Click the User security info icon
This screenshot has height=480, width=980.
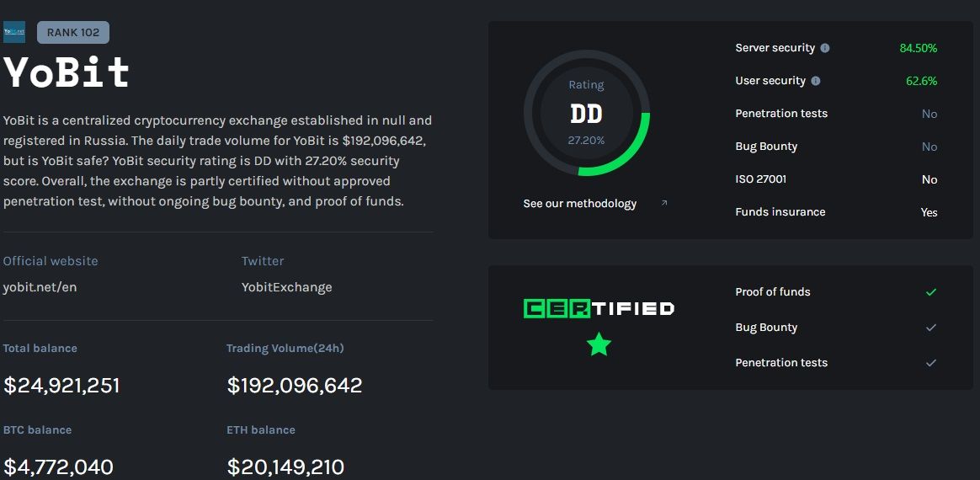[816, 81]
